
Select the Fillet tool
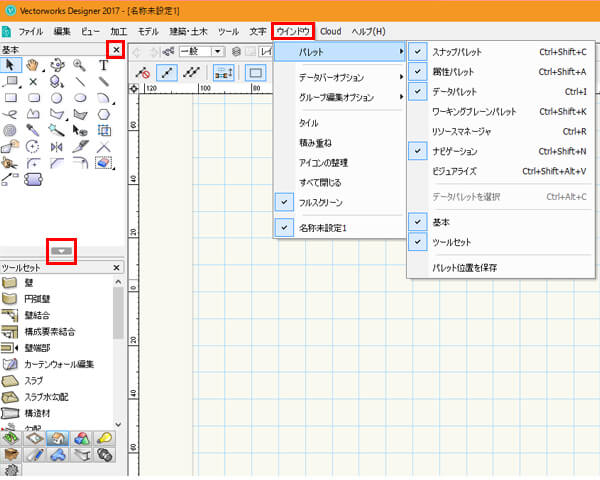[x=34, y=163]
